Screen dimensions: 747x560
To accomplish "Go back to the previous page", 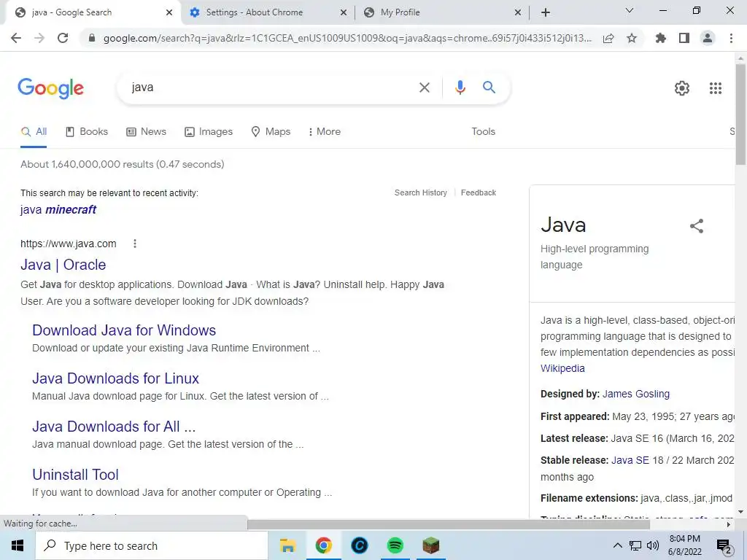I will click(16, 38).
